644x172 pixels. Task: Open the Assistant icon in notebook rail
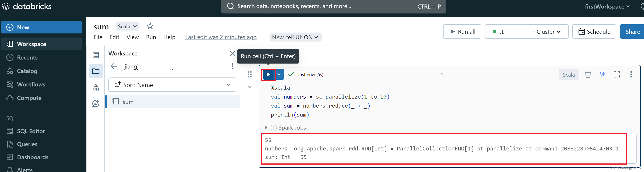point(96,103)
